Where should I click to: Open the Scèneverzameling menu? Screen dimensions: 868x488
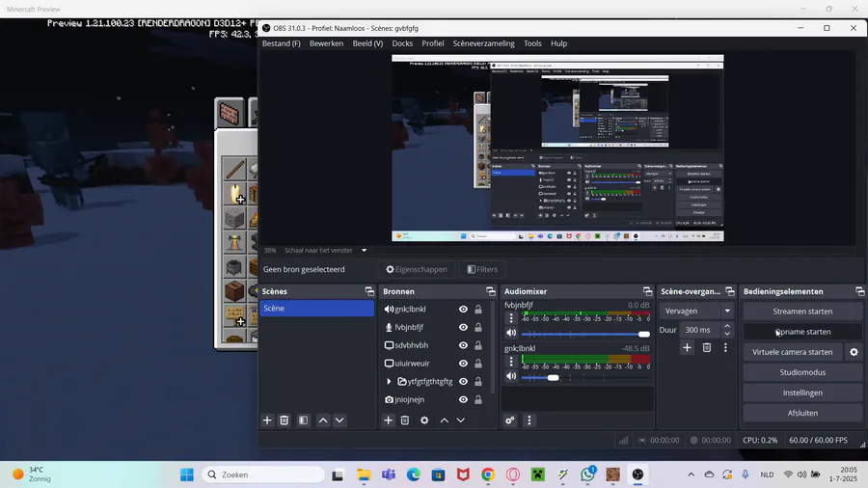[x=484, y=43]
